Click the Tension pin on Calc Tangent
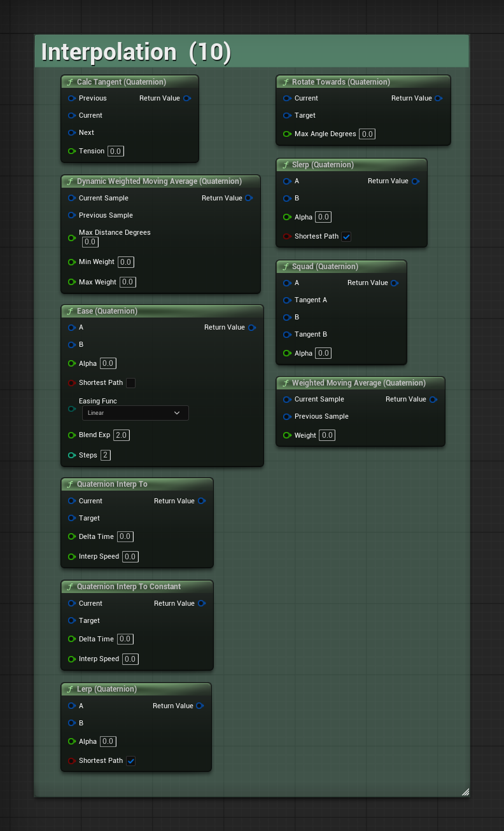 pos(72,151)
